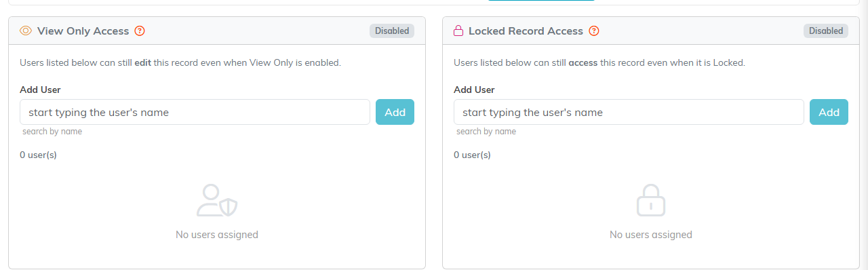The width and height of the screenshot is (868, 270).
Task: Click Add button in the Locked Record Access panel
Action: [829, 112]
